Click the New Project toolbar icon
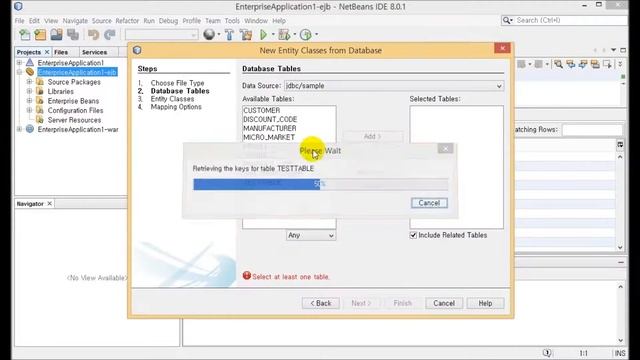The width and height of the screenshot is (640, 360). (40, 35)
